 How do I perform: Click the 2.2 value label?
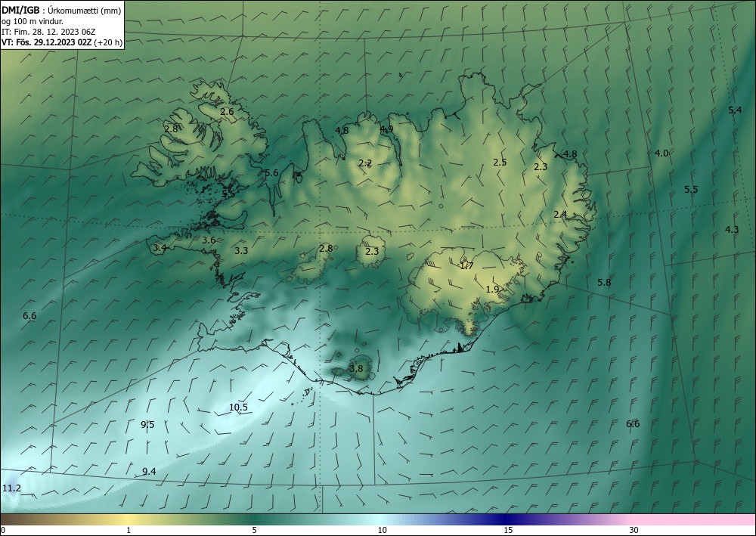click(x=365, y=163)
